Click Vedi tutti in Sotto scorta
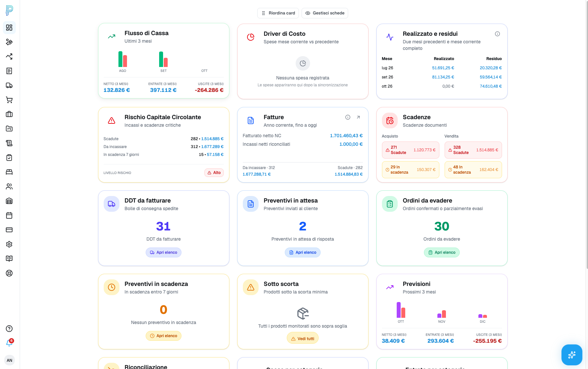Screen dimensions: 588x369 coord(303,338)
